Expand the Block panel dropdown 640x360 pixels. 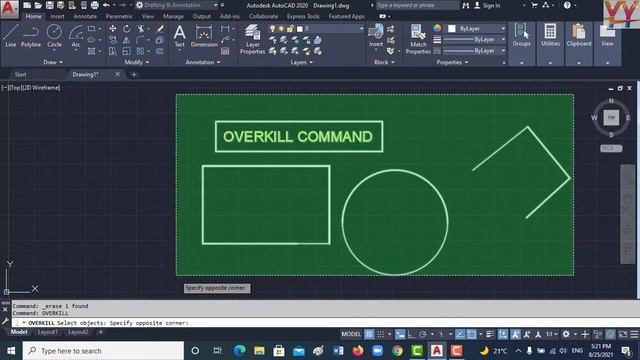384,62
